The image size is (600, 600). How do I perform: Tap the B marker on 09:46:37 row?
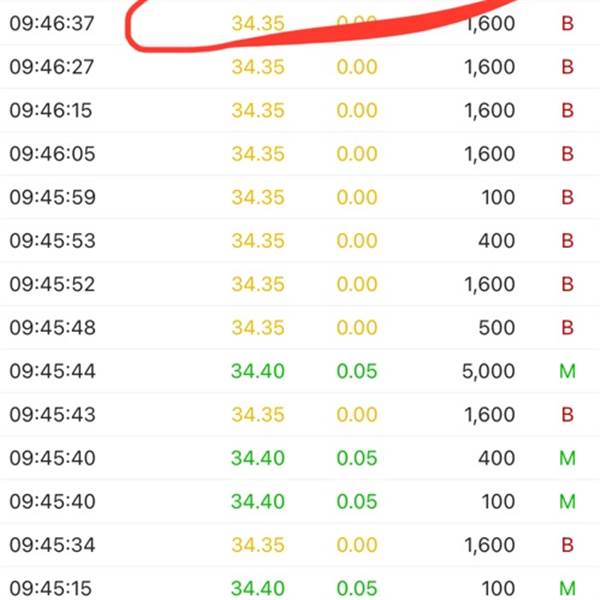567,24
